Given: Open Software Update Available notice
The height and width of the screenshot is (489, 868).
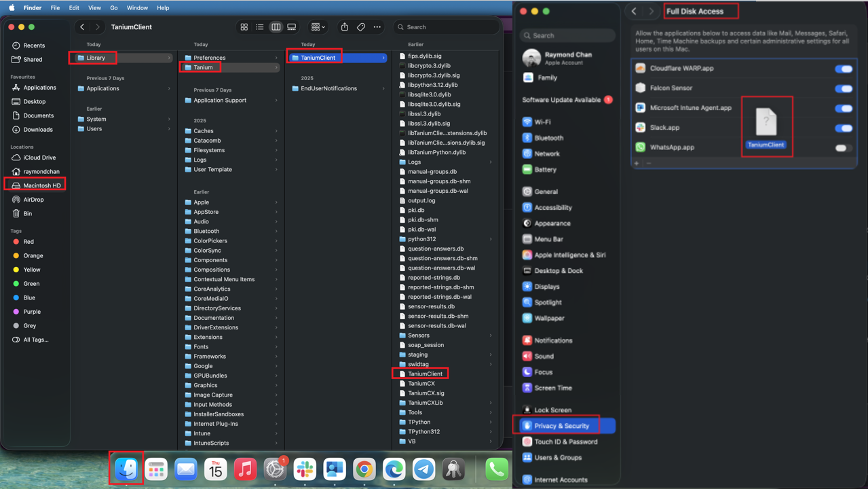Looking at the screenshot, I should [x=567, y=100].
